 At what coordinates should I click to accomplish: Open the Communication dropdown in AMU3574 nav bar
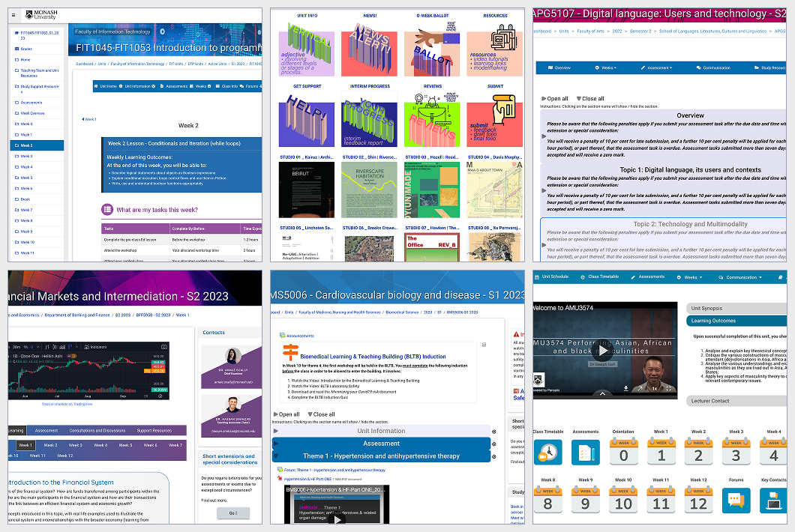pos(740,277)
